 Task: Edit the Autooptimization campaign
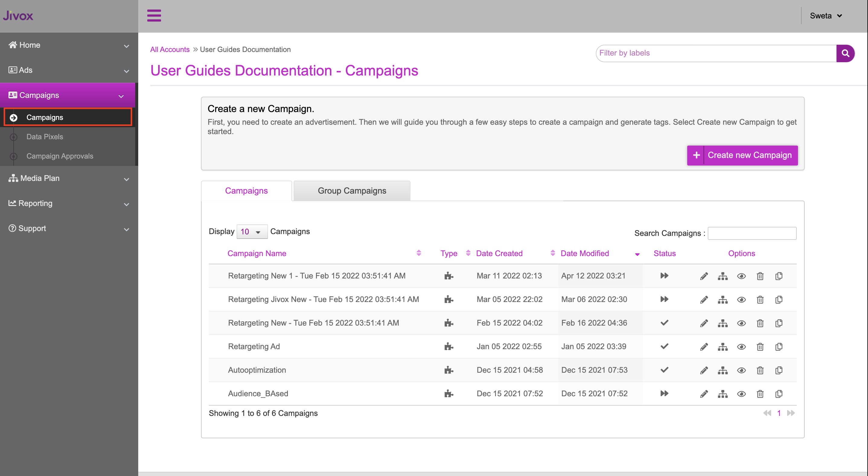[704, 371]
